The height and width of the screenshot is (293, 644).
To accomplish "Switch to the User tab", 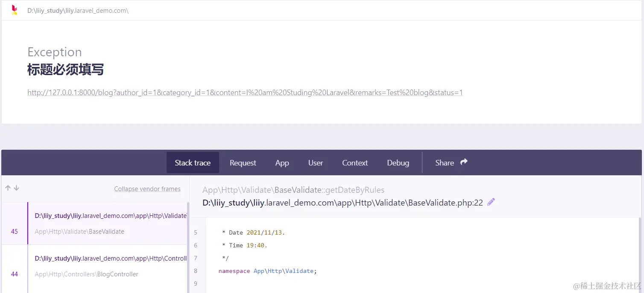I will pyautogui.click(x=316, y=162).
